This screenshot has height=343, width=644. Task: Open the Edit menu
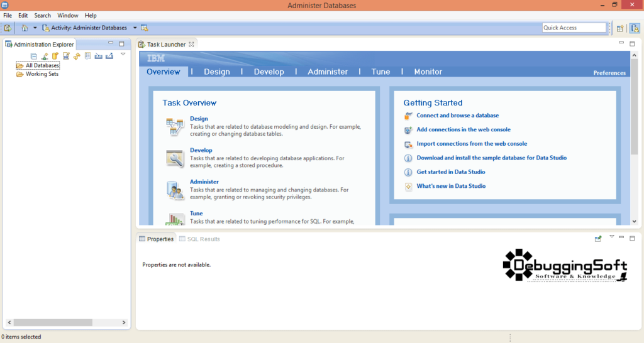click(x=23, y=16)
